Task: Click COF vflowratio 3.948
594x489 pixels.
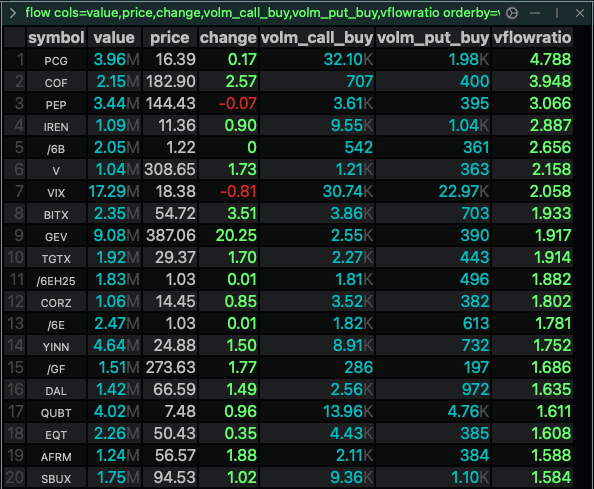Action: pos(532,82)
